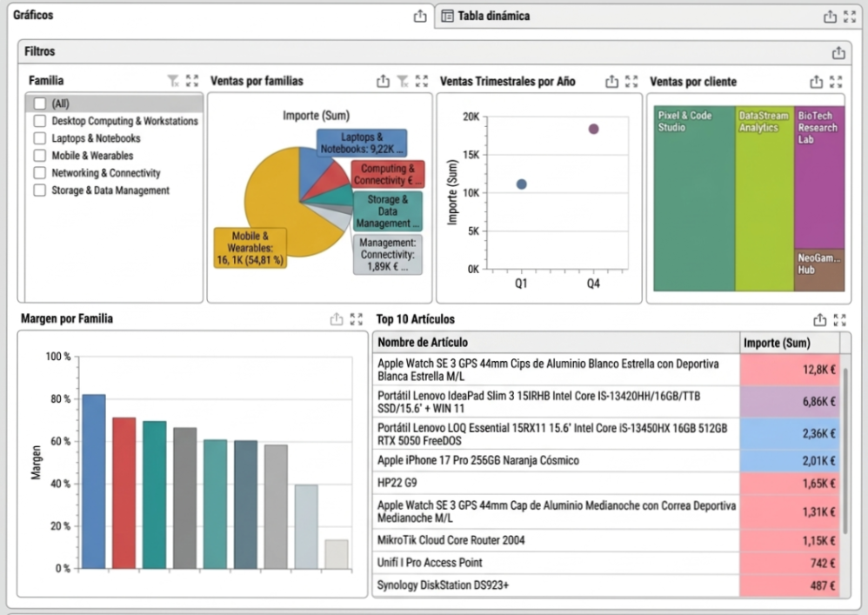Screen dimensions: 868x615
Task: Click the filter icon on Familia panel
Action: [x=173, y=80]
